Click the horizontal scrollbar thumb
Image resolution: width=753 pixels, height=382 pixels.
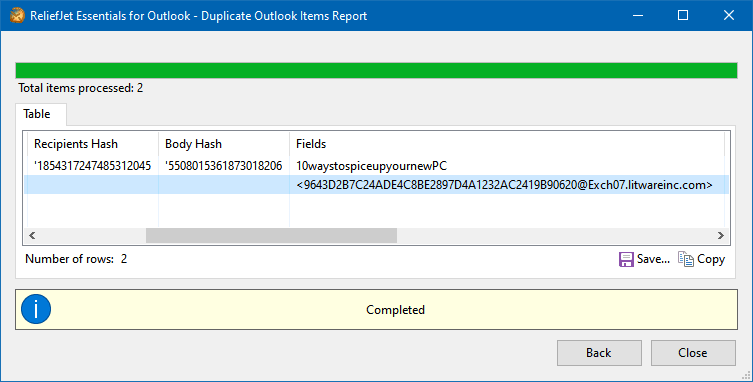[x=271, y=235]
